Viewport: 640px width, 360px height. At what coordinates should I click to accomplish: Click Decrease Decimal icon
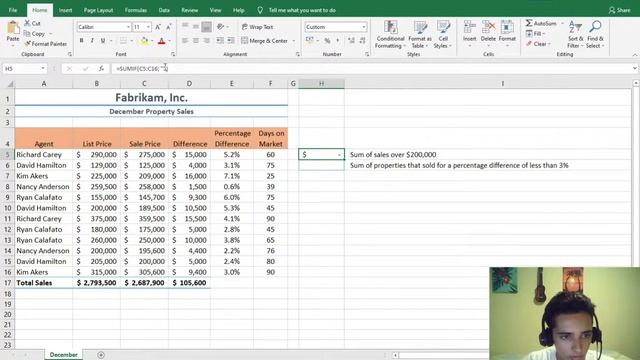click(x=362, y=40)
